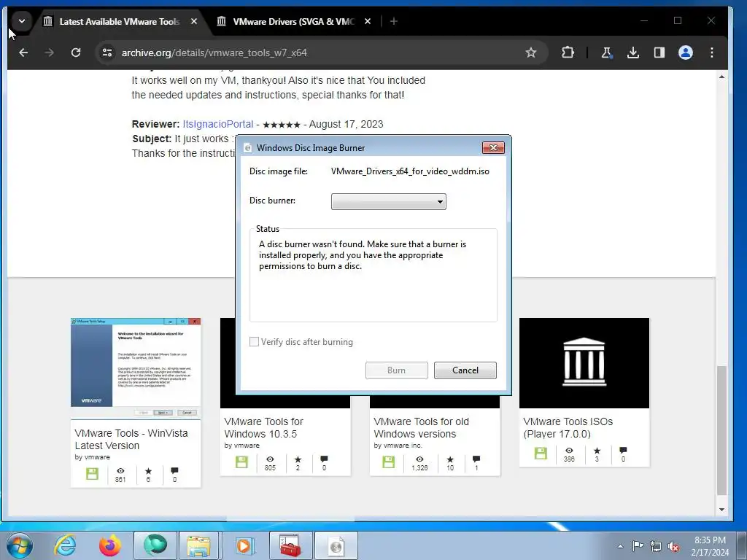Go back to the previous page

tap(23, 52)
